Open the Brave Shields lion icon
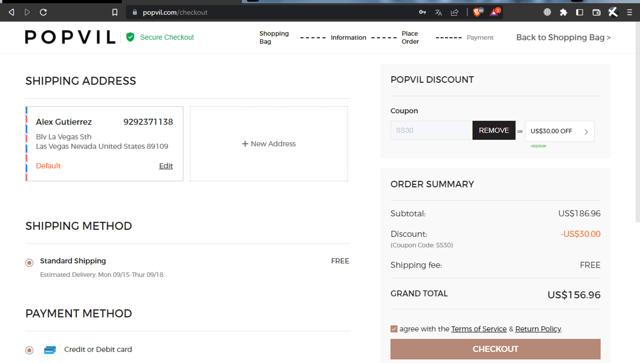The width and height of the screenshot is (640, 363). coord(478,12)
